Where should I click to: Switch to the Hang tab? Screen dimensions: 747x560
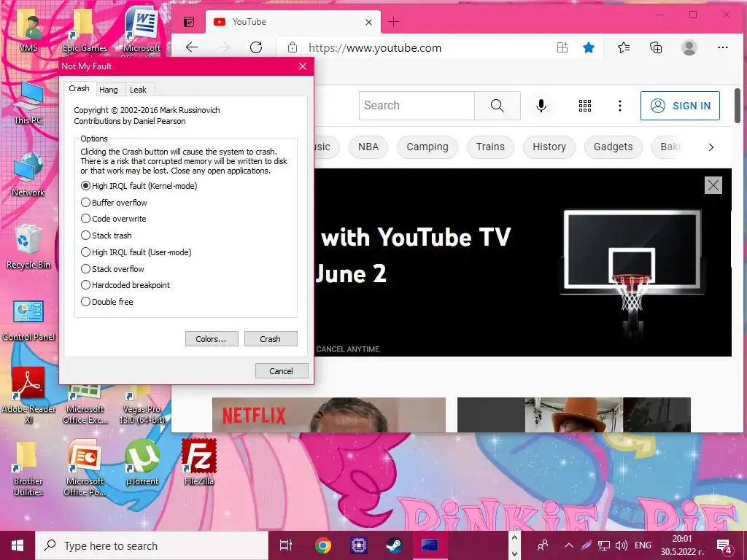point(109,90)
